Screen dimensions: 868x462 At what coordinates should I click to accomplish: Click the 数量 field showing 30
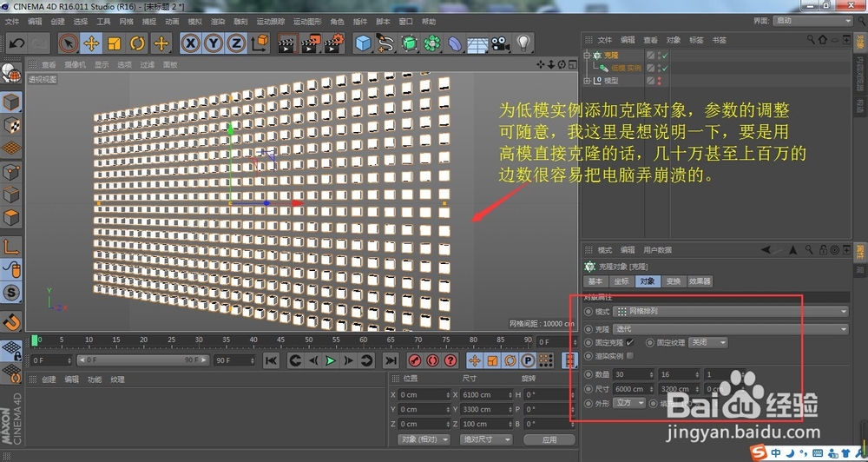(634, 375)
